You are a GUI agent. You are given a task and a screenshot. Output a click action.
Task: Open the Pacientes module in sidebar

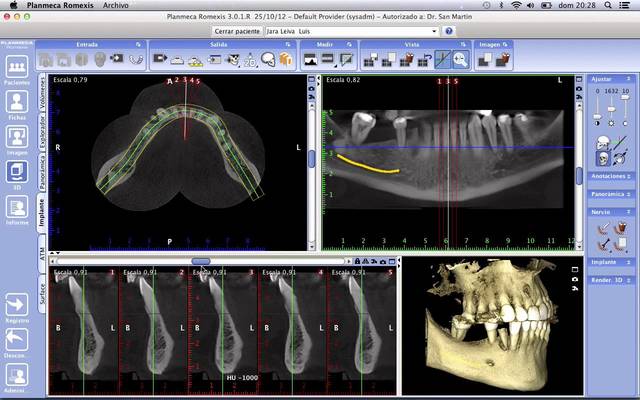(x=17, y=67)
